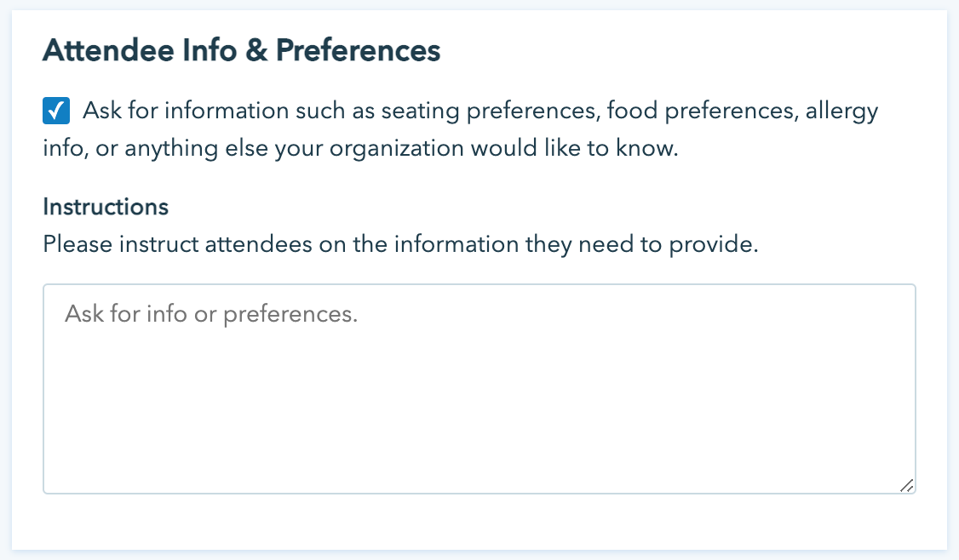
Task: Toggle the blue checkmark box
Action: click(56, 111)
